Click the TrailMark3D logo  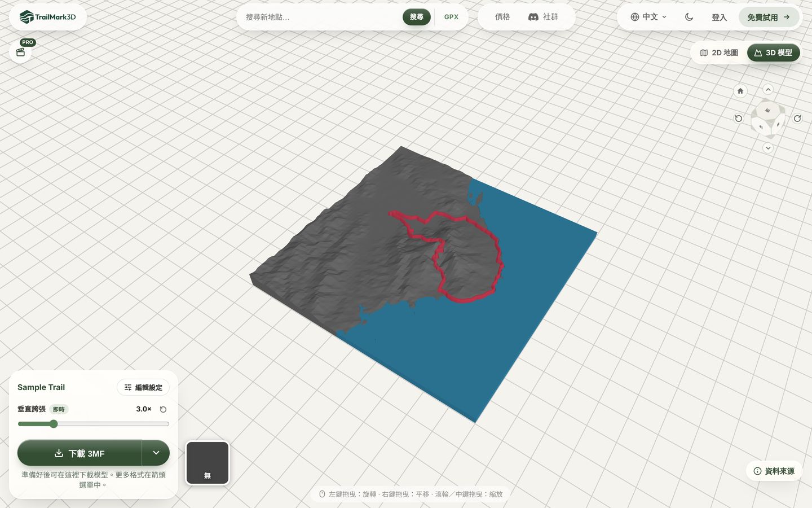(x=48, y=17)
